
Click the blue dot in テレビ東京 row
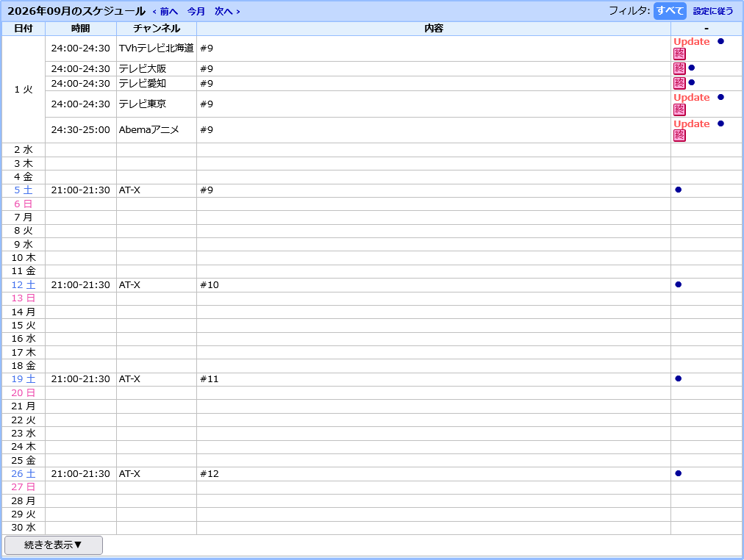(x=720, y=97)
